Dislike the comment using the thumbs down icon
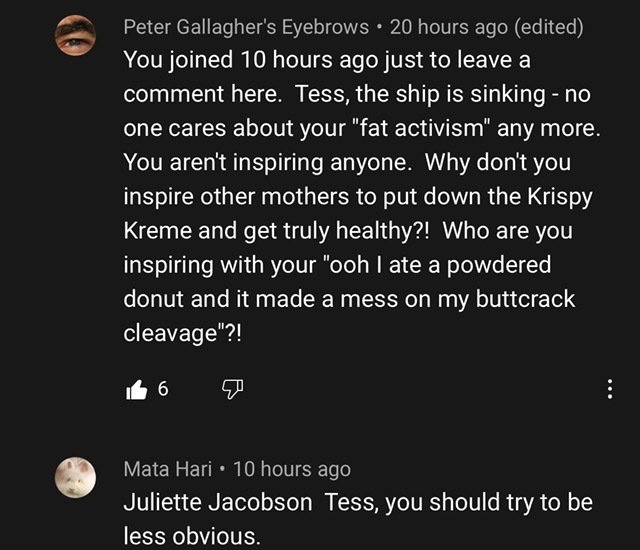 (232, 389)
